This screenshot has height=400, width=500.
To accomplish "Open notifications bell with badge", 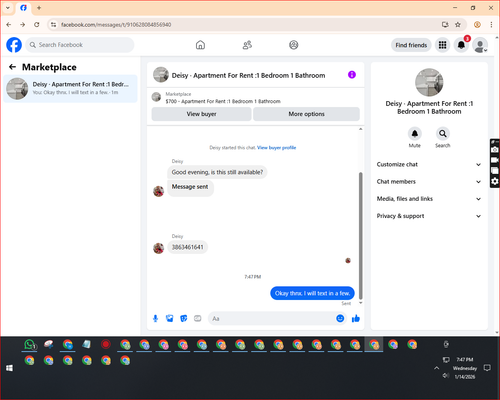I will (461, 45).
